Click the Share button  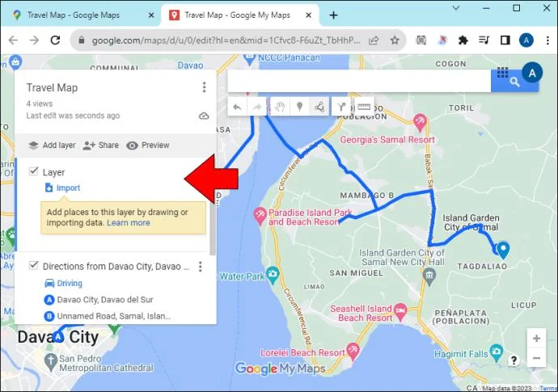point(101,145)
